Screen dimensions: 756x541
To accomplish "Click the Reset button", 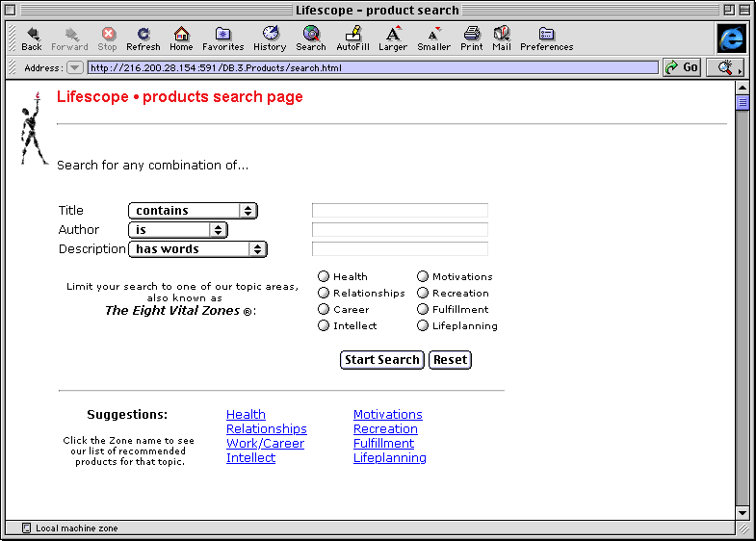I will (x=450, y=360).
